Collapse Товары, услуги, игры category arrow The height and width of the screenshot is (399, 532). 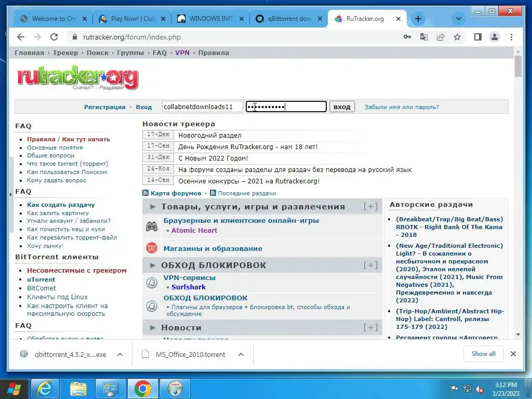(x=153, y=206)
